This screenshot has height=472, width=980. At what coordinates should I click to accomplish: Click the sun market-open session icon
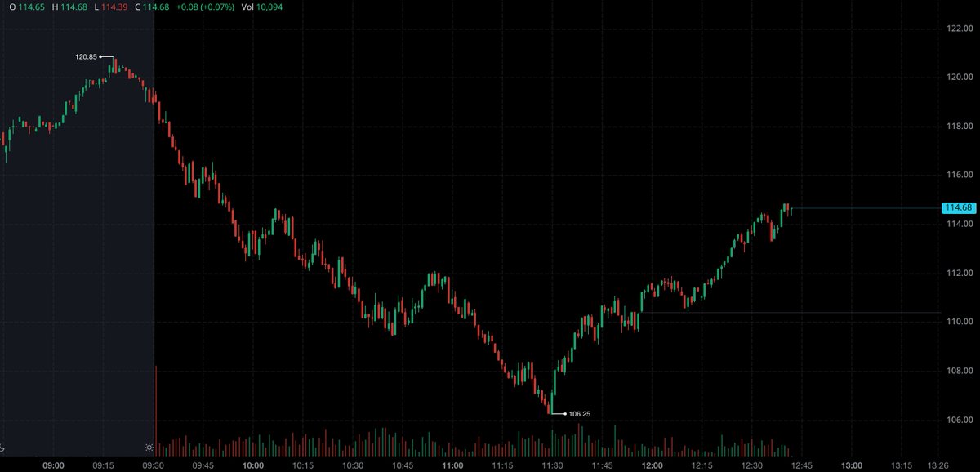point(149,448)
